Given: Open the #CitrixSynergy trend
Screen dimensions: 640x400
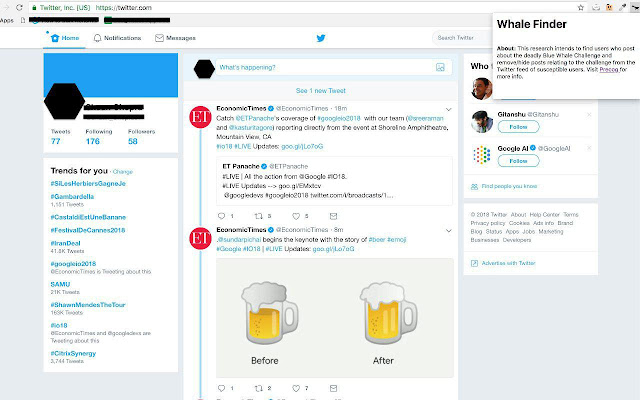Looking at the screenshot, I should (x=73, y=353).
